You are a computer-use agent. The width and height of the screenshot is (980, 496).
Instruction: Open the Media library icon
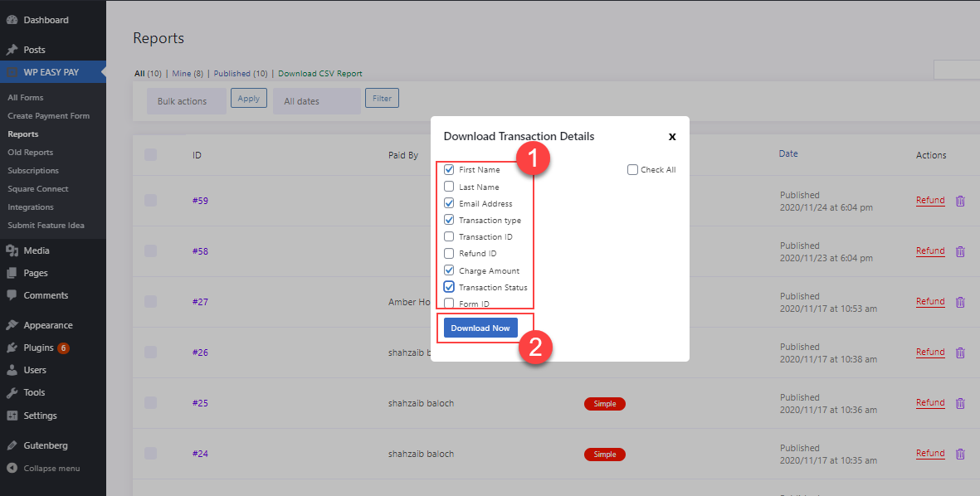(12, 250)
